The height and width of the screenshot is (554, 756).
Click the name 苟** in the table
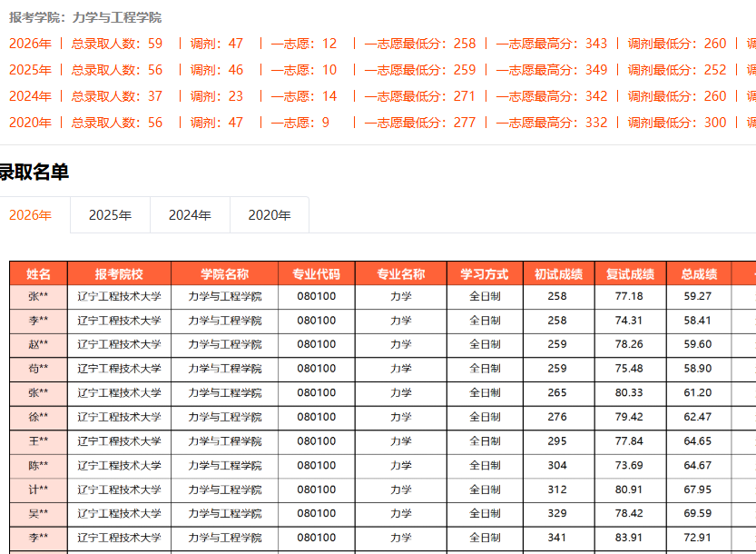(x=38, y=369)
